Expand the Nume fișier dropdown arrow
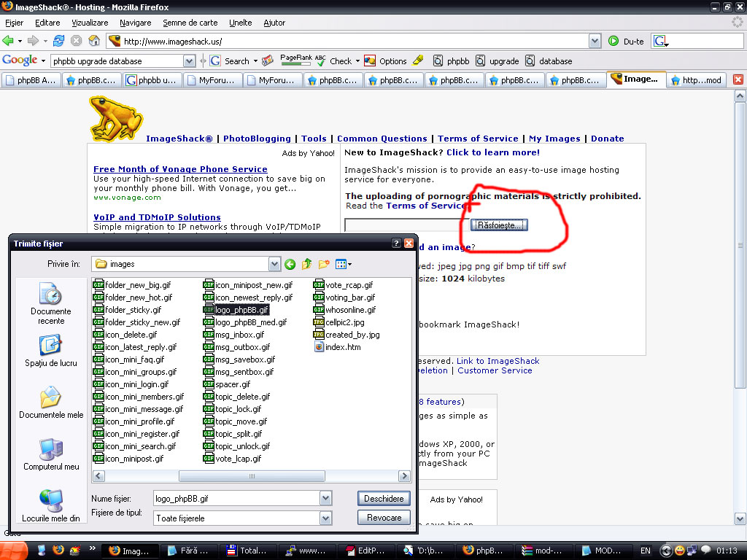 point(325,499)
